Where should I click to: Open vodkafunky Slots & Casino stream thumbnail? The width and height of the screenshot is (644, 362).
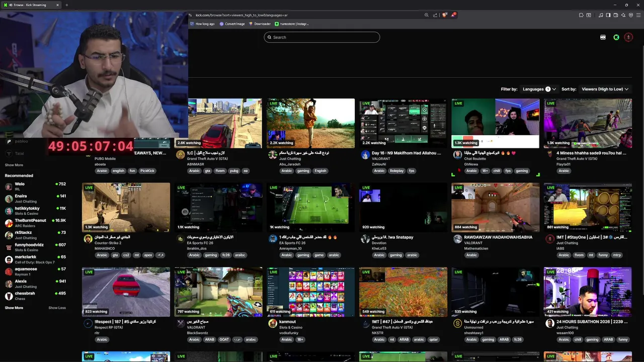click(310, 292)
